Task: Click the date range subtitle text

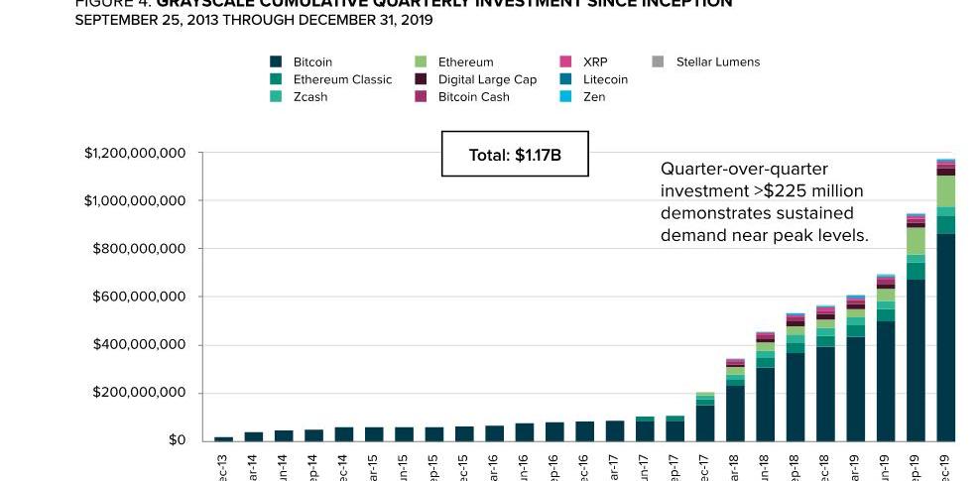Action: click(x=254, y=20)
